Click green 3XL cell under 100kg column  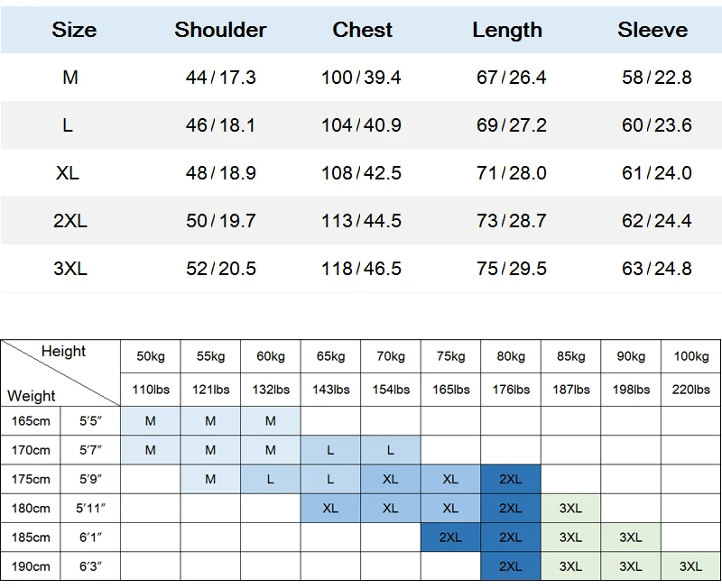point(690,566)
